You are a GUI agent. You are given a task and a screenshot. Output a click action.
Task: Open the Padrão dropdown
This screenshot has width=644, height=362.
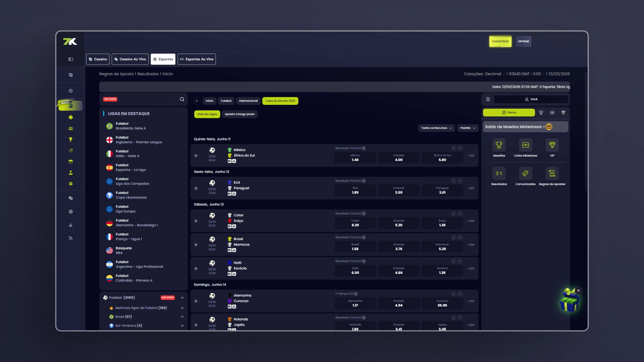(468, 128)
